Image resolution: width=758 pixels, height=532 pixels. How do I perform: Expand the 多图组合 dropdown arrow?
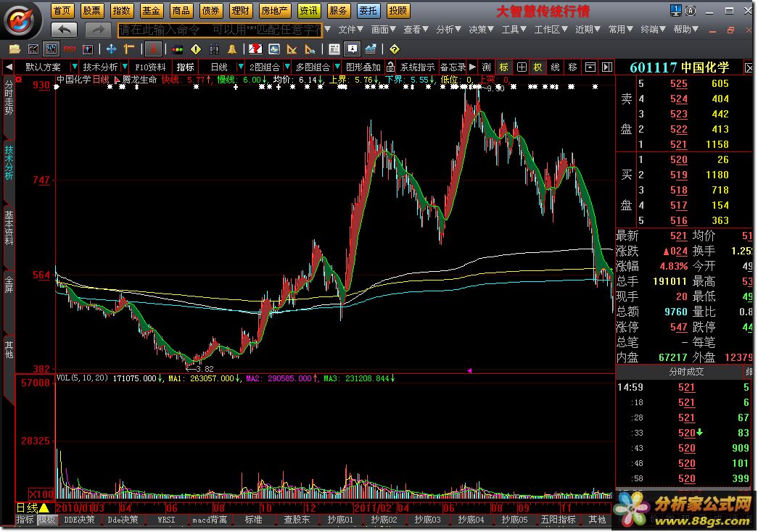pos(337,67)
